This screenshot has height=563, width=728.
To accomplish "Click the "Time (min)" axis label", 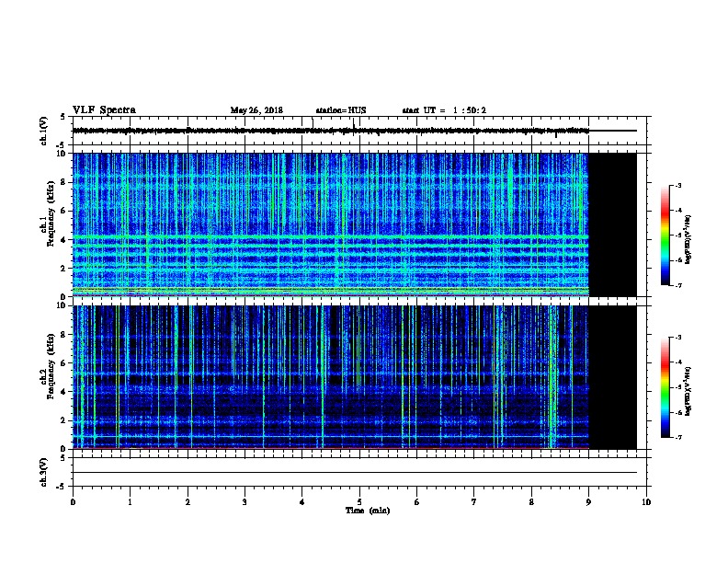I will (x=368, y=511).
